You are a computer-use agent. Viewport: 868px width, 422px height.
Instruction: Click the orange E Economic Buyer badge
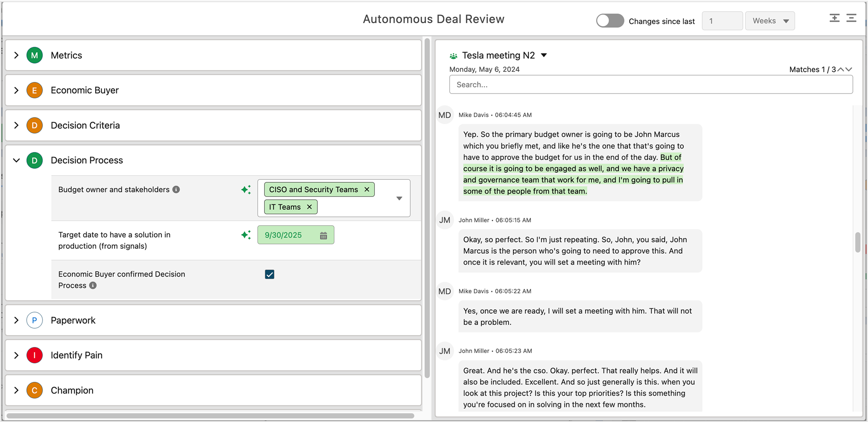(34, 90)
